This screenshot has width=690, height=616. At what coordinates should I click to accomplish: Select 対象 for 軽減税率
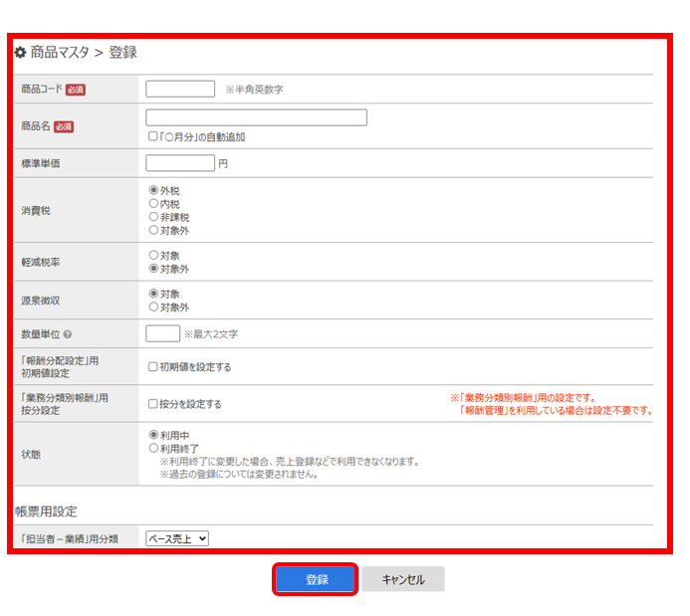point(153,255)
